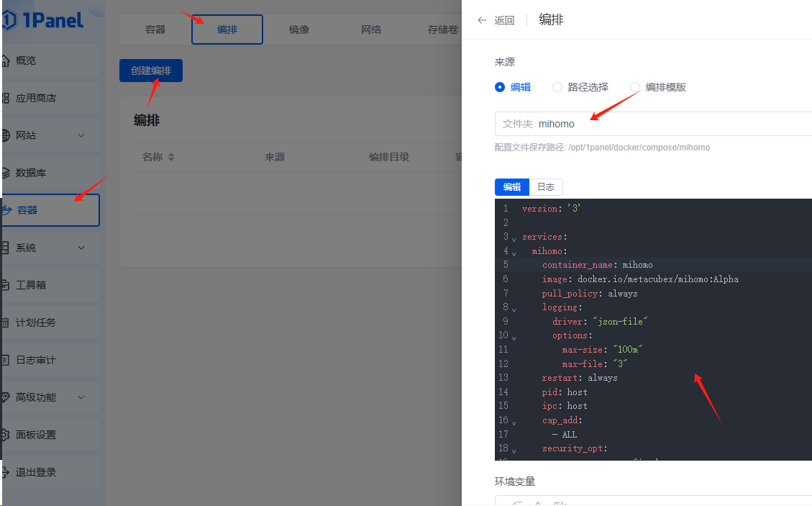Image resolution: width=812 pixels, height=506 pixels.
Task: Switch to the 编辑 editor tab
Action: pos(512,186)
